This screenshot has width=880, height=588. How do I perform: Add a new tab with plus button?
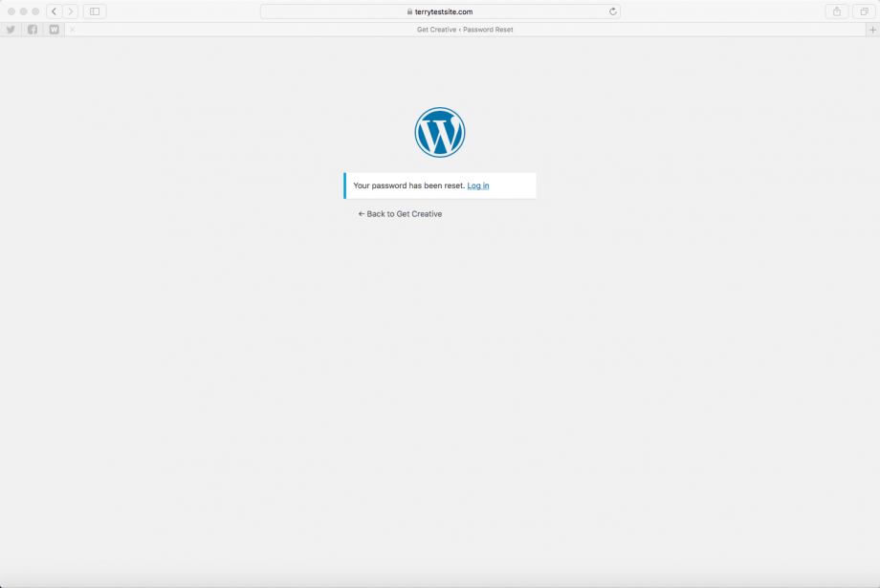(x=872, y=30)
